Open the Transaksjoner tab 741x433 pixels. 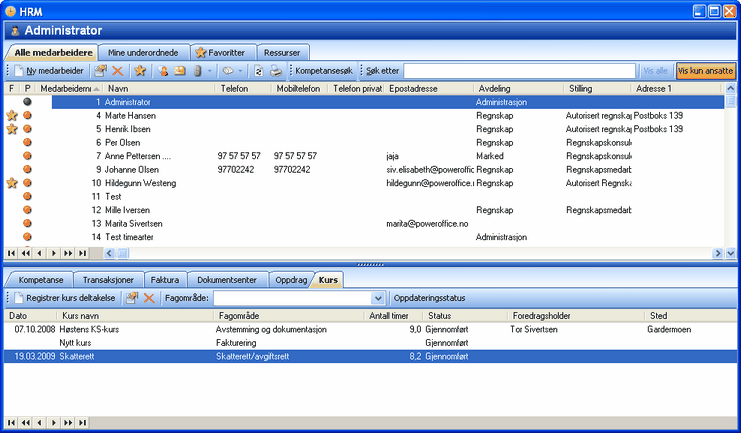(108, 280)
